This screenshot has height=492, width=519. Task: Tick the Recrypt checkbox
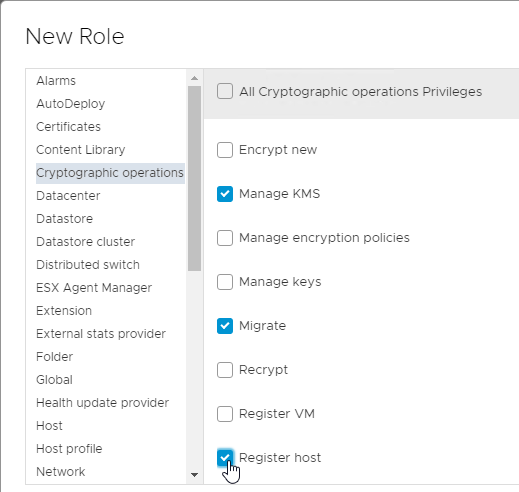pyautogui.click(x=225, y=370)
